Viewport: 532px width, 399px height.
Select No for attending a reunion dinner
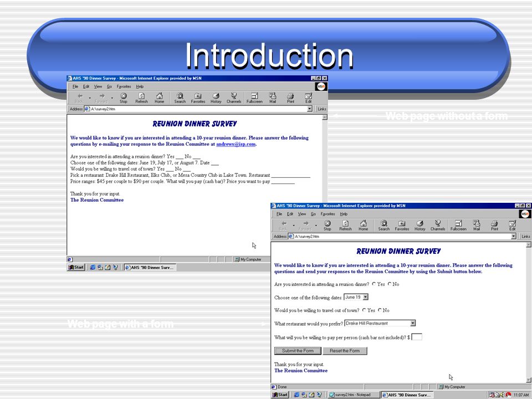coord(390,284)
